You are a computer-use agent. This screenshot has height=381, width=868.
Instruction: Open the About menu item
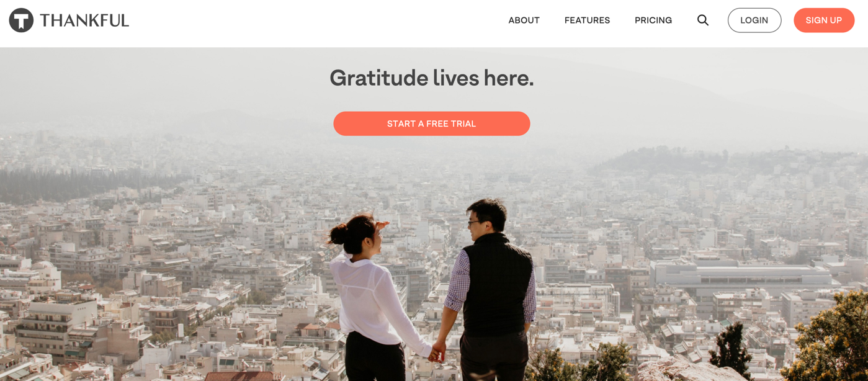pos(524,20)
